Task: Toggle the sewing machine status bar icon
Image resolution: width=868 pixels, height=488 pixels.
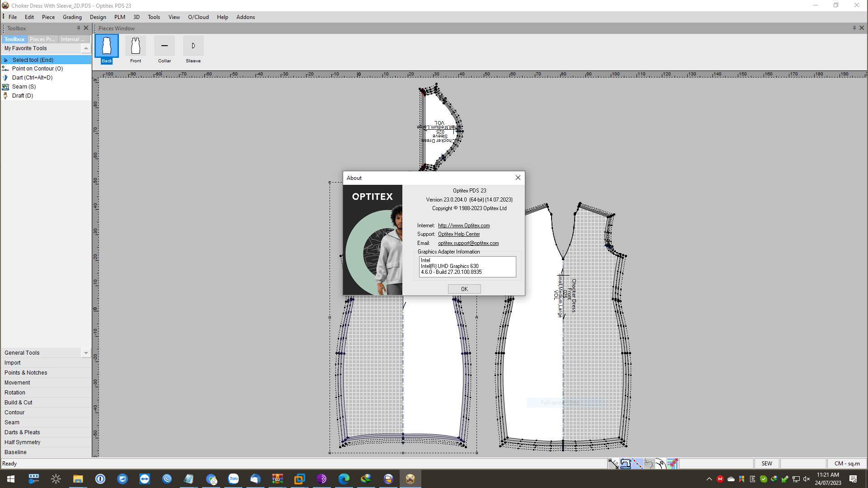Action: click(x=626, y=464)
